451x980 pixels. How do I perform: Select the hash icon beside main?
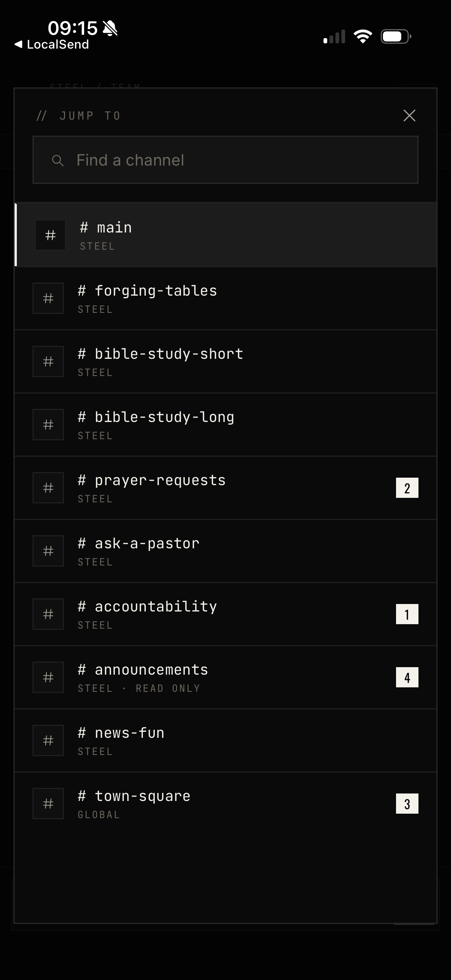click(50, 235)
